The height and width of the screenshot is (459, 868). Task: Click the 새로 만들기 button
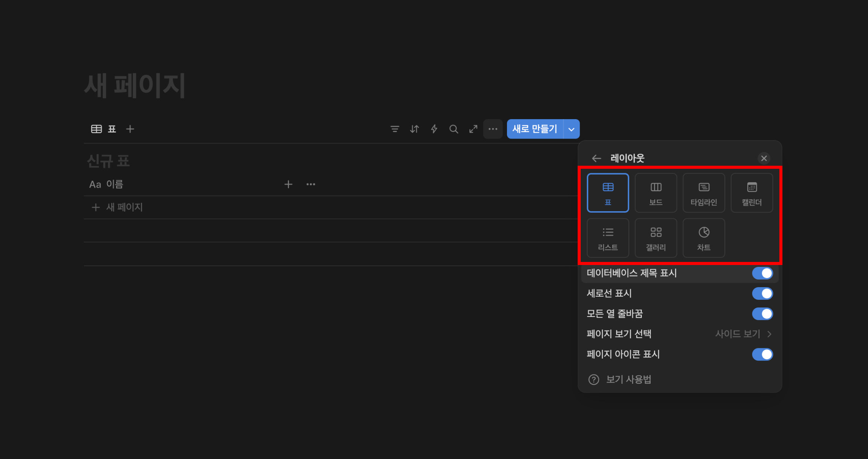[534, 129]
